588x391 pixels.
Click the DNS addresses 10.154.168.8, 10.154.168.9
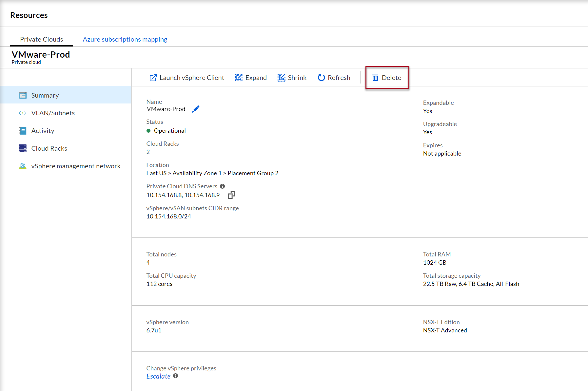(183, 195)
